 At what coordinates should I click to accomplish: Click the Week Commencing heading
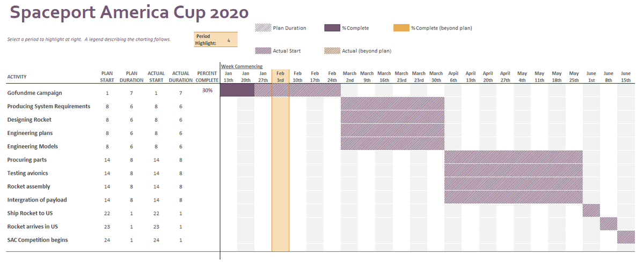click(241, 66)
